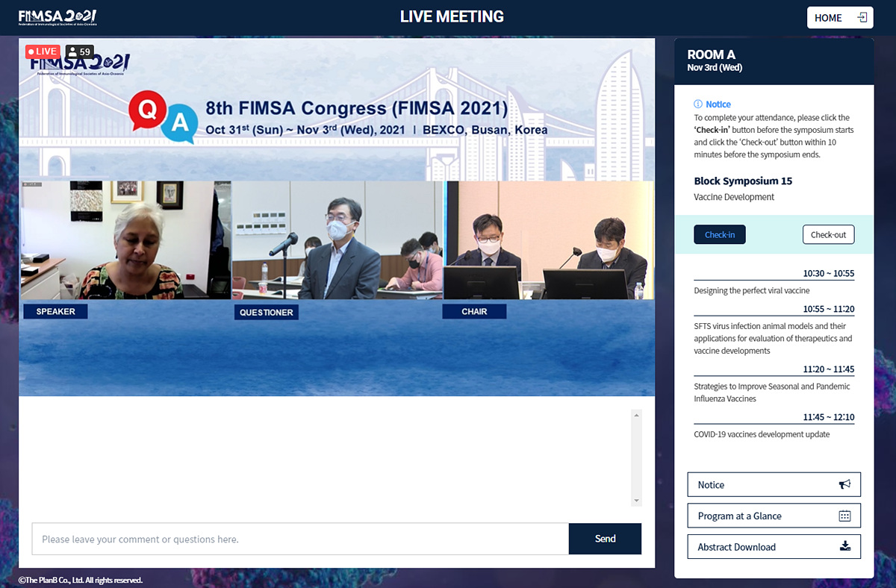896x588 pixels.
Task: Click the FIMSA 2021 logo in header
Action: point(57,17)
